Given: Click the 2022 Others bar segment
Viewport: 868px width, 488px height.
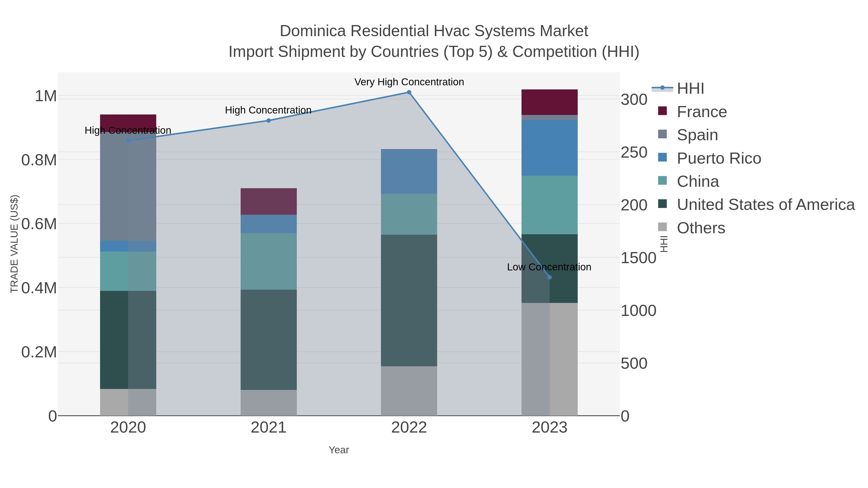Looking at the screenshot, I should pos(409,391).
